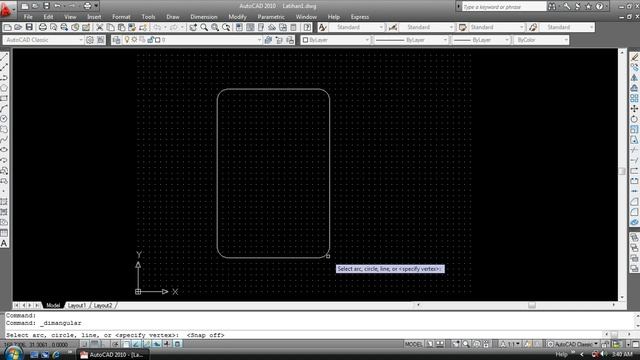Viewport: 640px width, 360px height.
Task: Switch to the Layout2 tab
Action: (102, 305)
